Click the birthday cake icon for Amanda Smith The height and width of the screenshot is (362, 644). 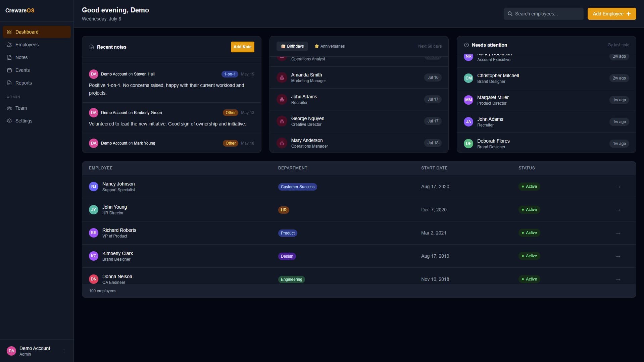tap(282, 77)
